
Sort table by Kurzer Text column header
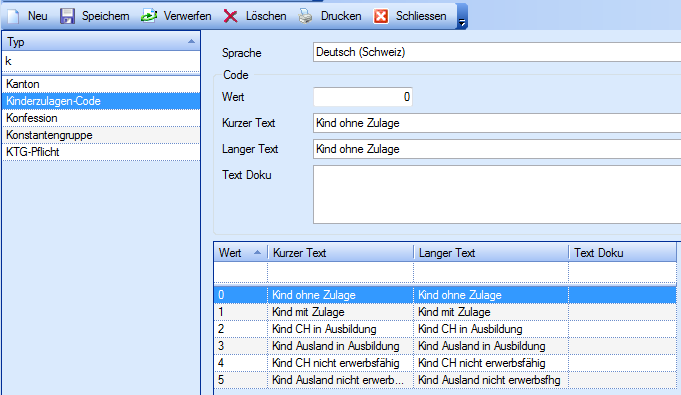pyautogui.click(x=340, y=252)
